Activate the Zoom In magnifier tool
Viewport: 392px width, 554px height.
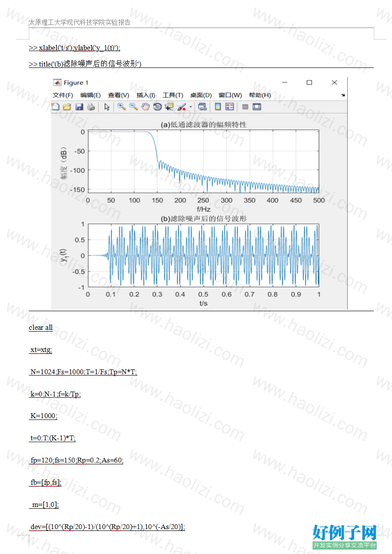tap(122, 107)
